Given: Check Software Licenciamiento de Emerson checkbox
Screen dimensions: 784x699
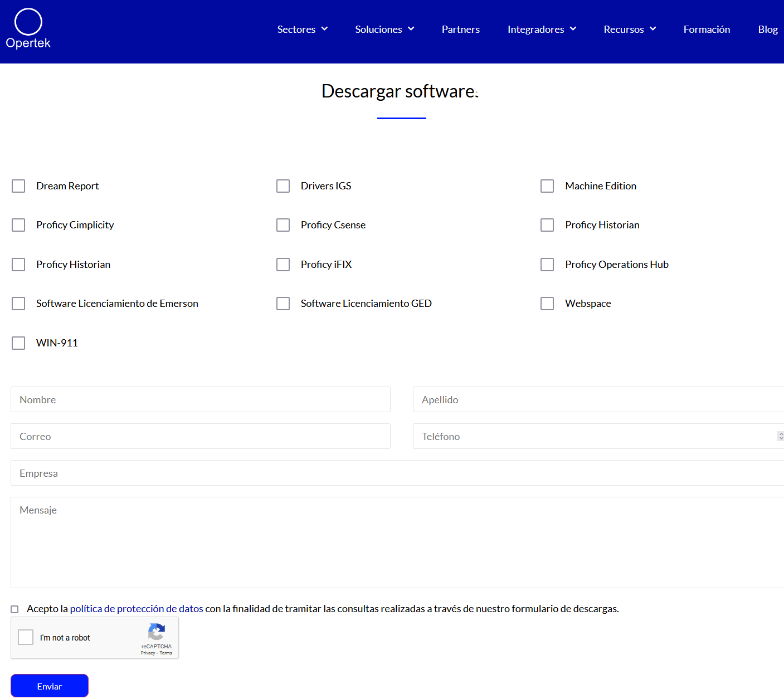Looking at the screenshot, I should tap(18, 304).
